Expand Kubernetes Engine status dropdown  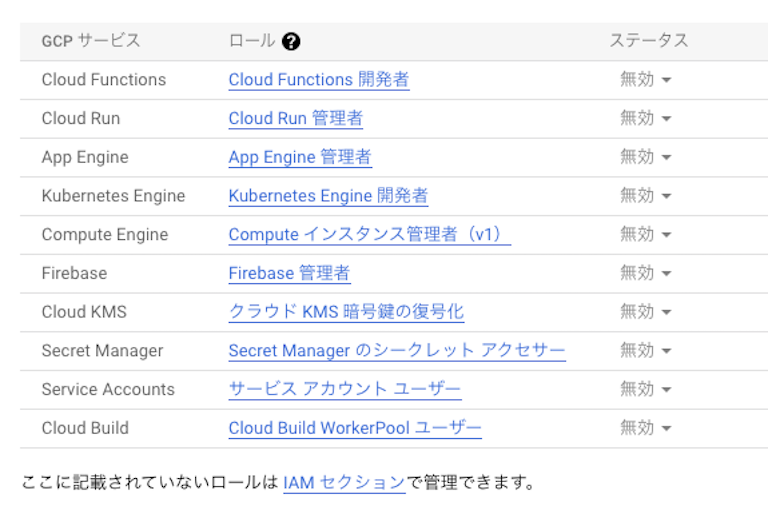point(645,196)
